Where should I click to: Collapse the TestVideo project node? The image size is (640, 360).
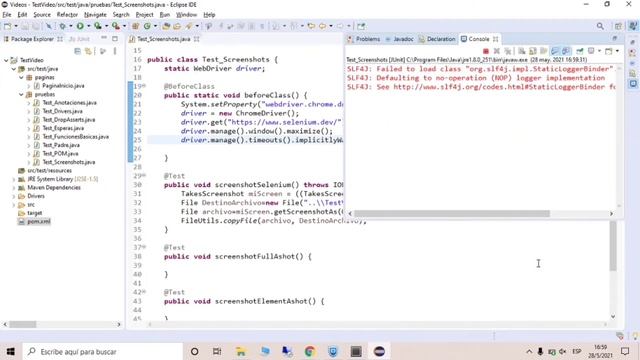coord(6,60)
